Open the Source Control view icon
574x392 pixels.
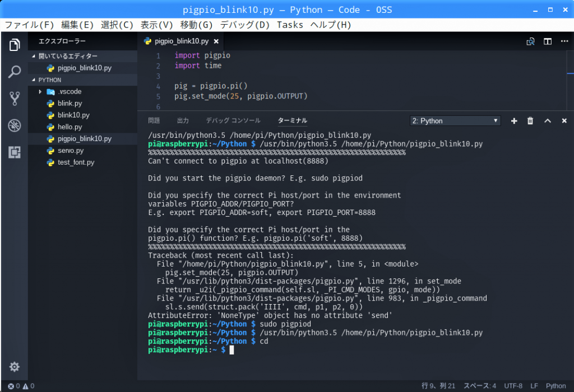point(15,99)
